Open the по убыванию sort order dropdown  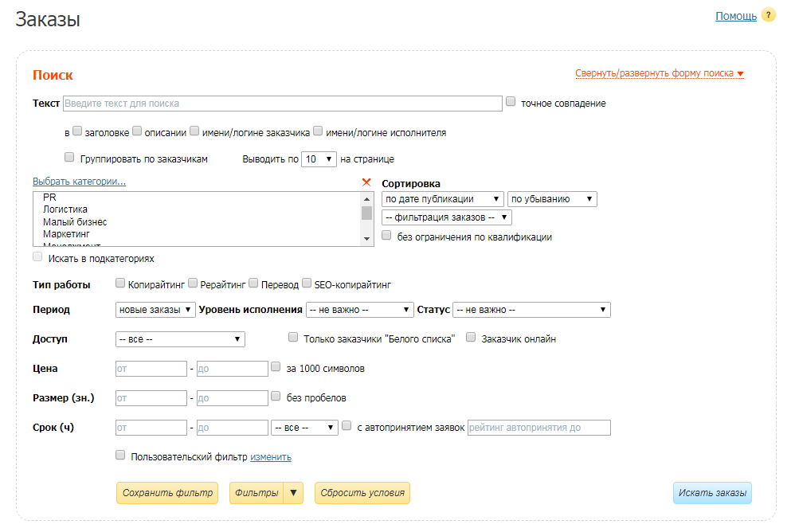tap(552, 199)
